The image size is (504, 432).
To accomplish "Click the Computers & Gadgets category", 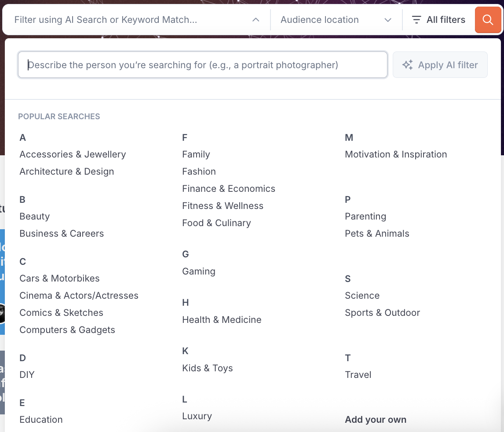I will [x=67, y=330].
